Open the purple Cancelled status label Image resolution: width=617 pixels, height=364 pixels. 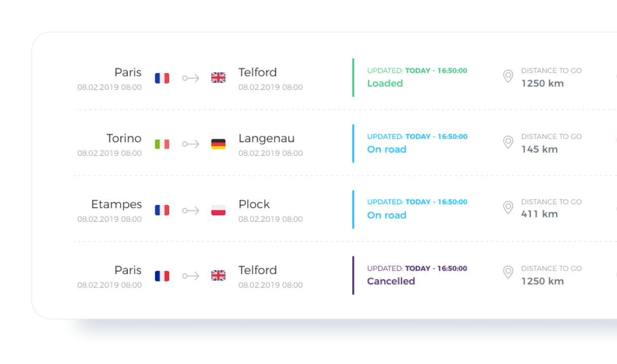point(391,281)
